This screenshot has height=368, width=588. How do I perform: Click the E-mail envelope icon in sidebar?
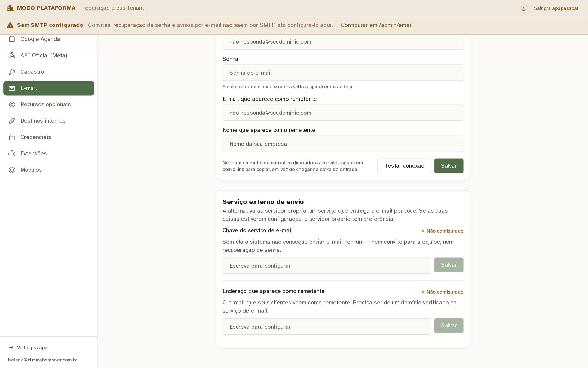12,88
